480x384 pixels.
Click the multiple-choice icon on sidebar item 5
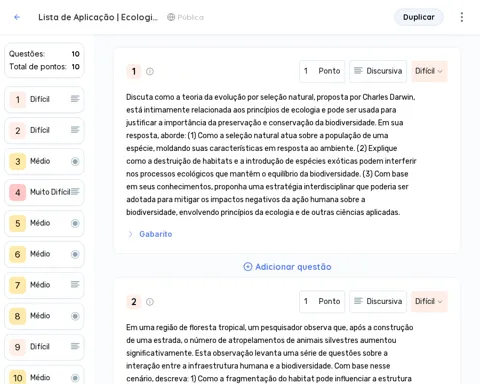coord(75,223)
